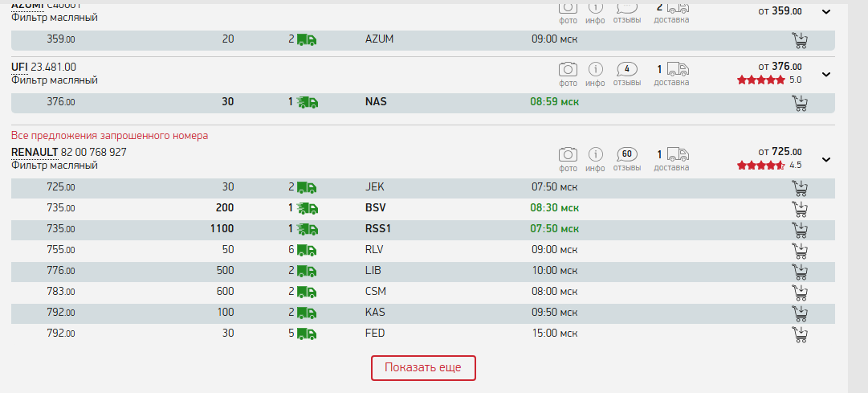
Task: Click the fast delivery truck in NAS row
Action: click(x=307, y=103)
